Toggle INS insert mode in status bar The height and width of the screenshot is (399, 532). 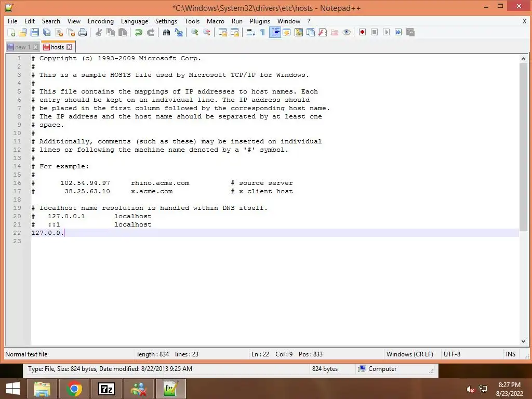pos(511,354)
